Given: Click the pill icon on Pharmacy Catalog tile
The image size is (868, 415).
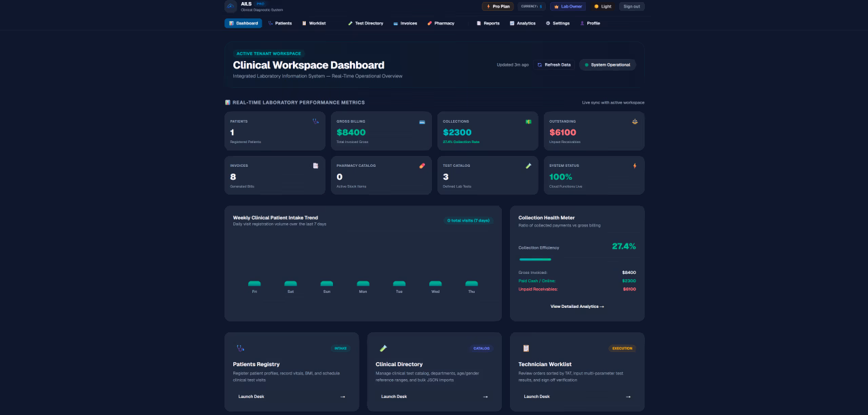Looking at the screenshot, I should (422, 165).
